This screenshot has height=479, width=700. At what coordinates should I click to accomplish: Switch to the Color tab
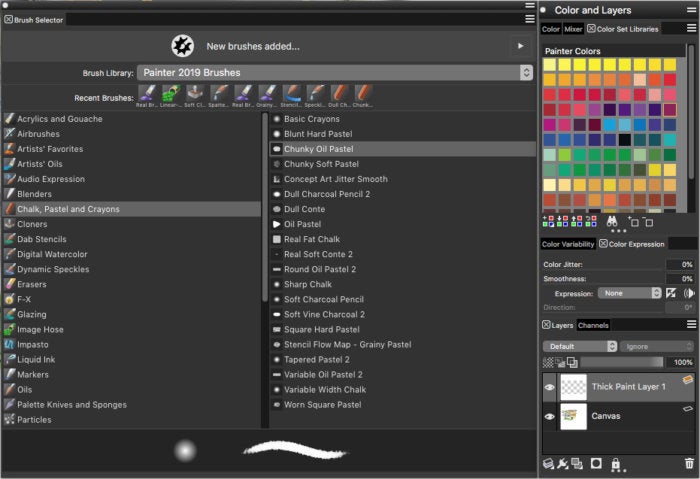point(550,29)
